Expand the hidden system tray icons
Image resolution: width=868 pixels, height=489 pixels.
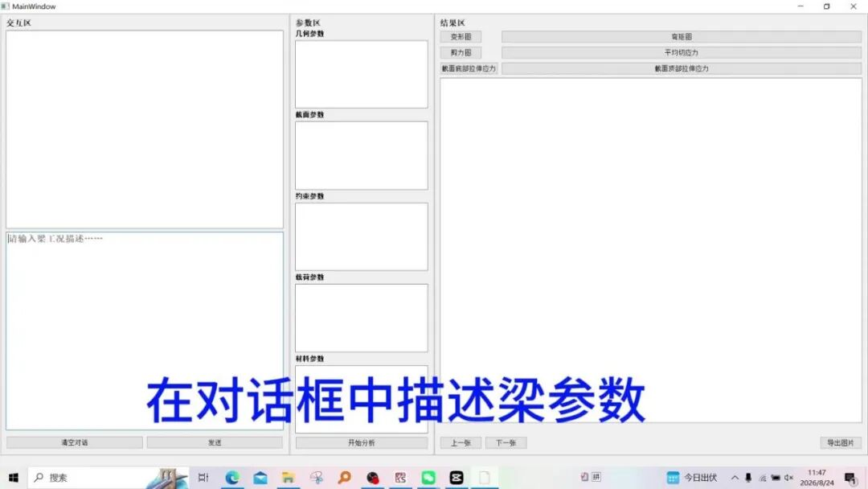tap(735, 478)
